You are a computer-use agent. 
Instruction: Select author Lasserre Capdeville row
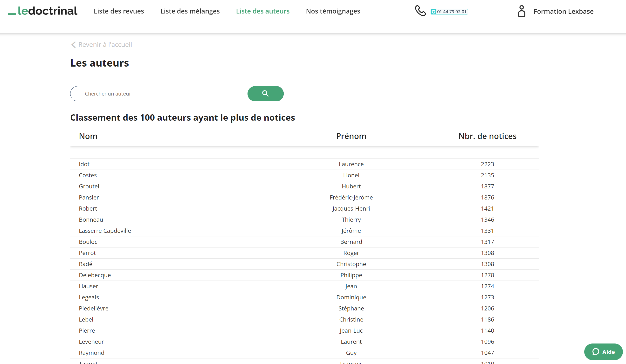pyautogui.click(x=105, y=231)
